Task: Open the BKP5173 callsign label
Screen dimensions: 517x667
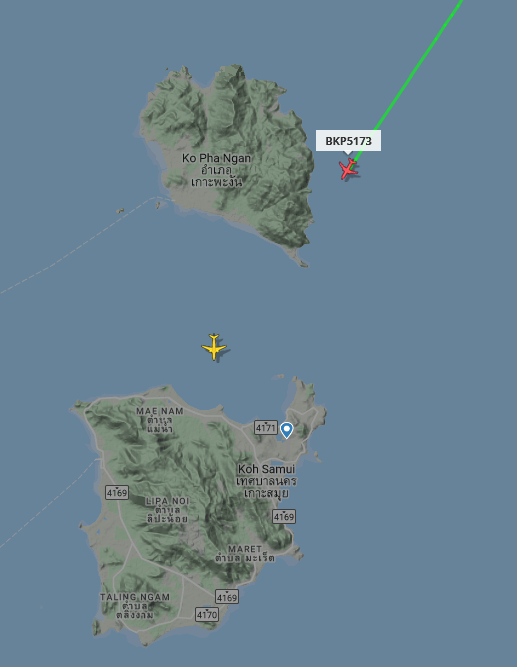Action: coord(348,141)
